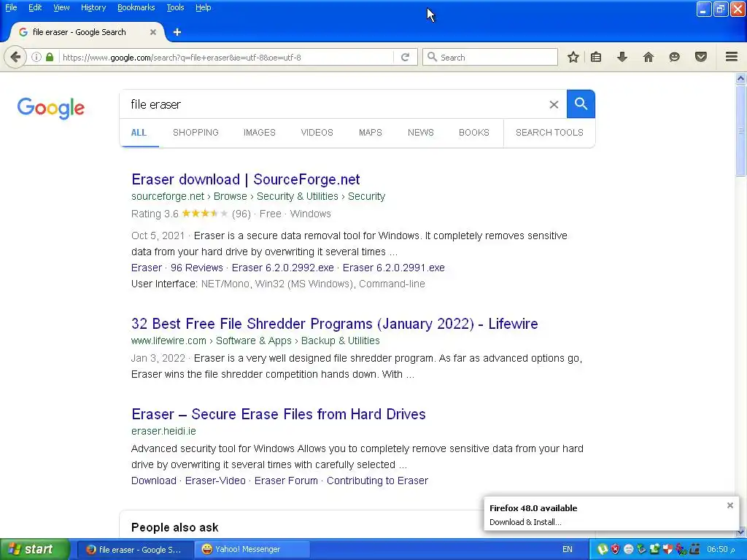Open the View menu
Screen dimensions: 747x560
coord(61,7)
